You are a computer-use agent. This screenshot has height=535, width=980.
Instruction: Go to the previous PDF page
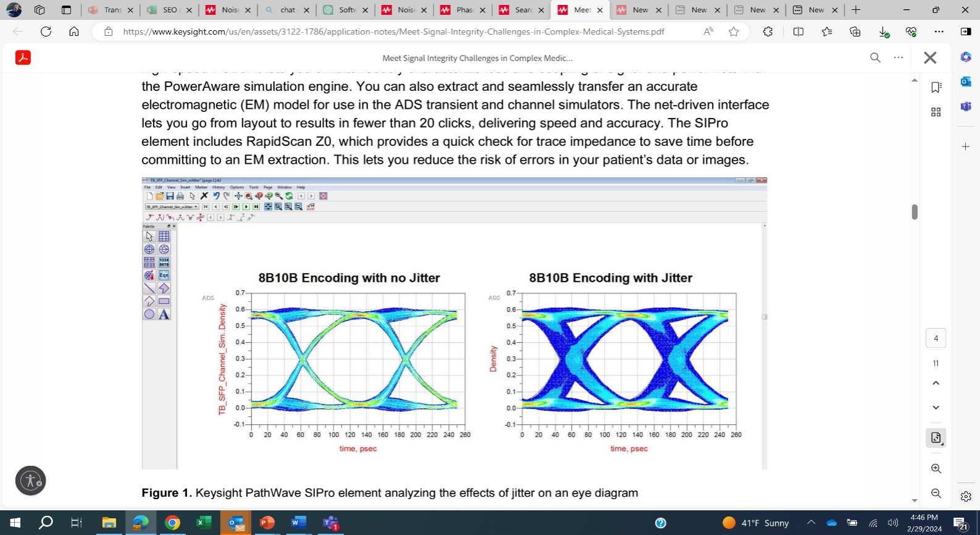936,383
